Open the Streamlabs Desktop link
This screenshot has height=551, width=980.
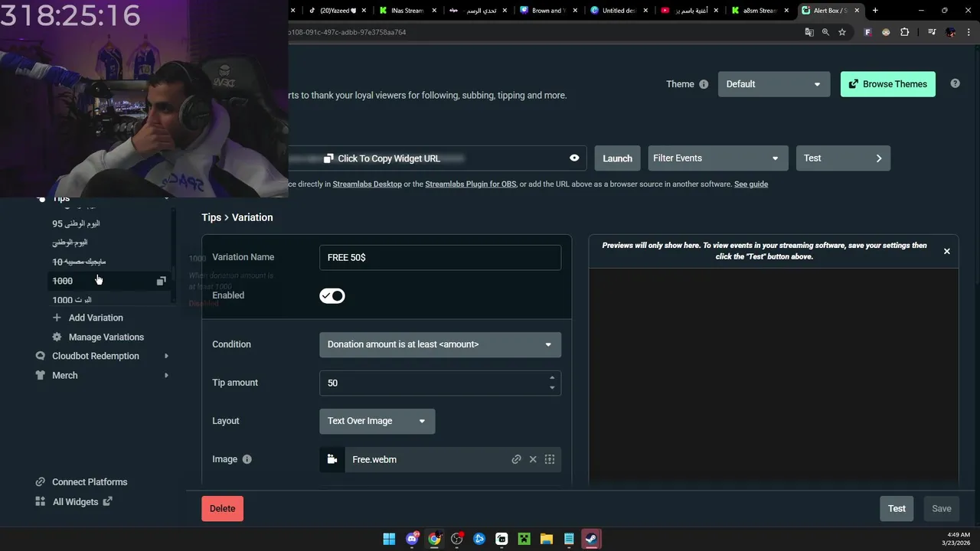click(x=367, y=184)
